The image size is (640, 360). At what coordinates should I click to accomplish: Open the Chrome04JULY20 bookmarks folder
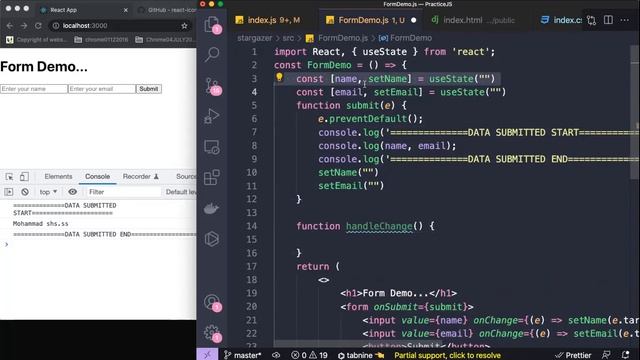point(166,40)
